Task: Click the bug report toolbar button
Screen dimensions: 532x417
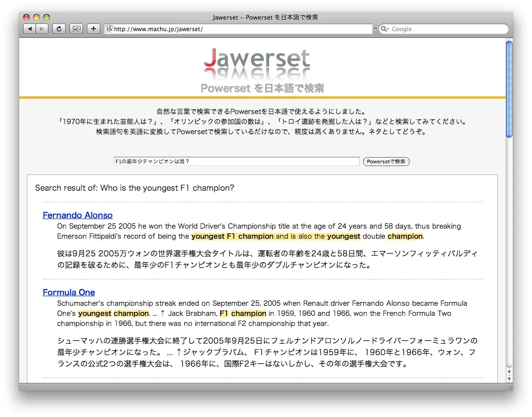Action: tap(76, 29)
